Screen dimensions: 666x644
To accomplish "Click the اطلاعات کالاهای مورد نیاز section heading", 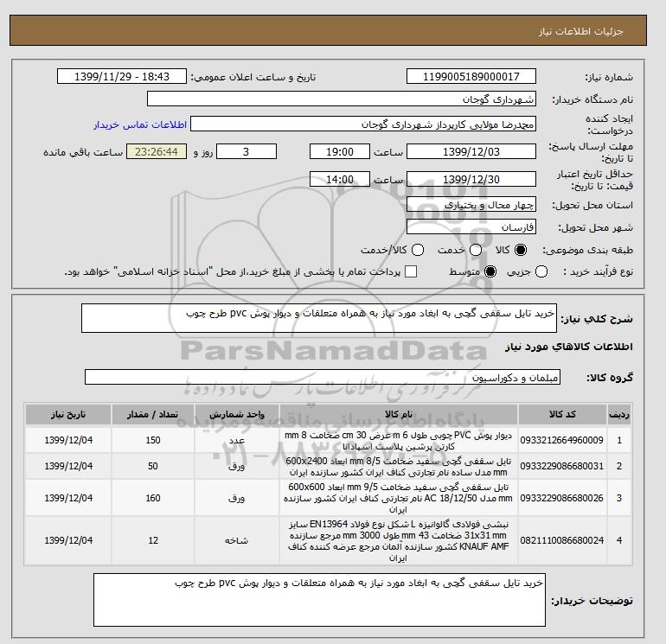I will click(569, 347).
